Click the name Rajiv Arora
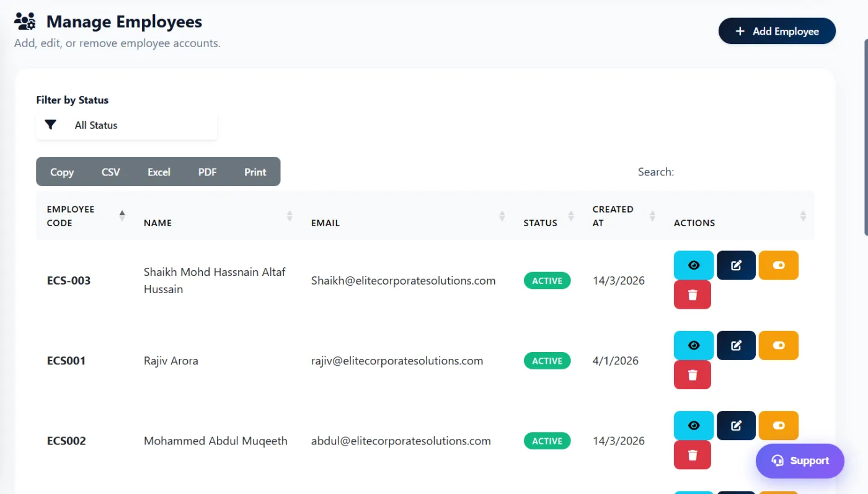Image resolution: width=868 pixels, height=494 pixels. click(171, 361)
